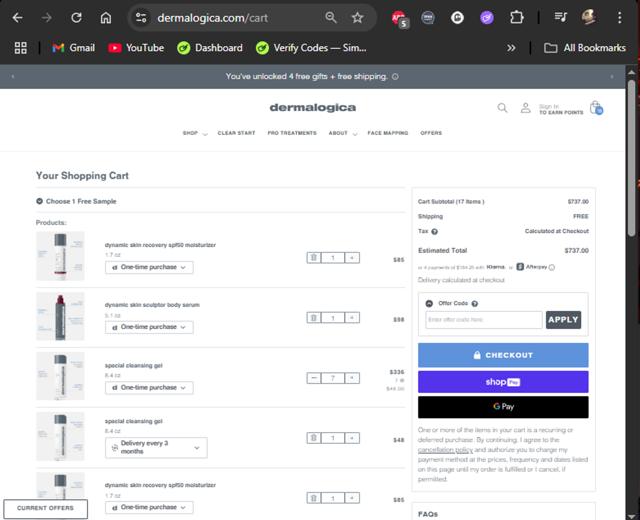This screenshot has height=520, width=640.
Task: Open the OFFERS menu item
Action: pyautogui.click(x=431, y=133)
